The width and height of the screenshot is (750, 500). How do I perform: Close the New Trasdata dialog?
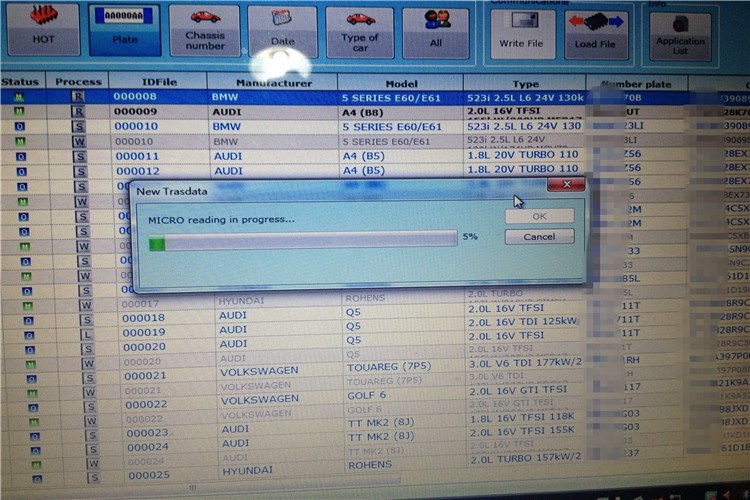[x=566, y=184]
